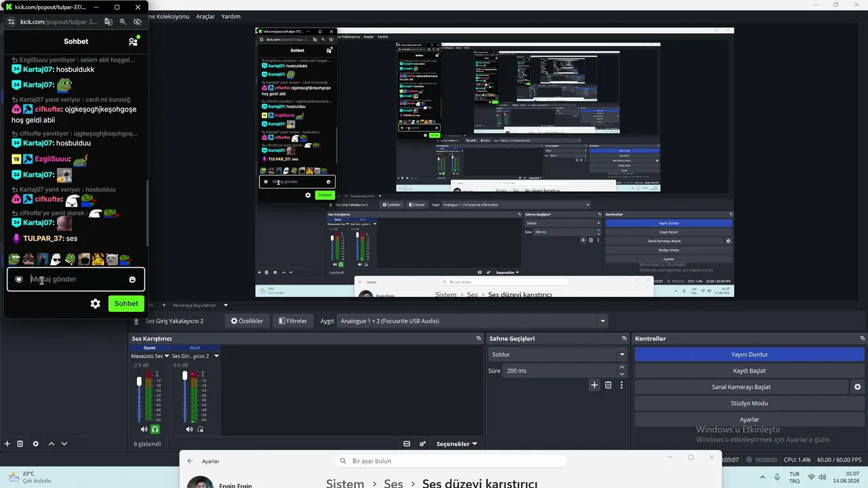868x488 pixels.
Task: Add a scene transition with plus icon
Action: (595, 385)
